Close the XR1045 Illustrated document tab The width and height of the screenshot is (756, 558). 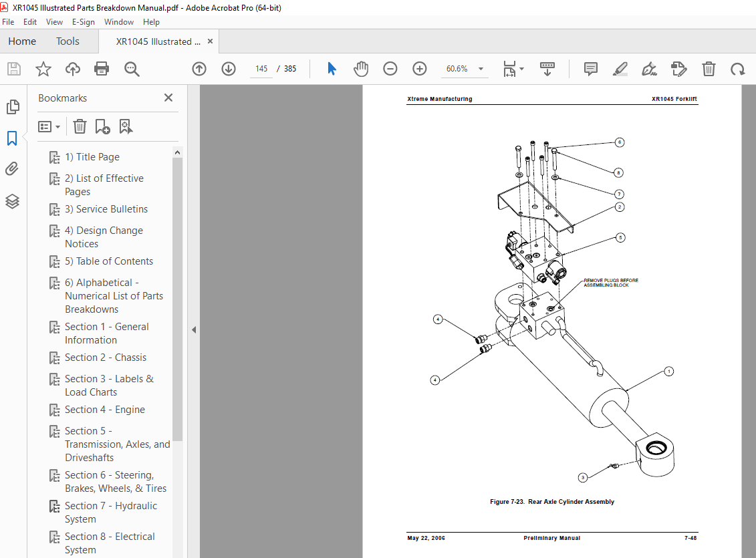(210, 41)
